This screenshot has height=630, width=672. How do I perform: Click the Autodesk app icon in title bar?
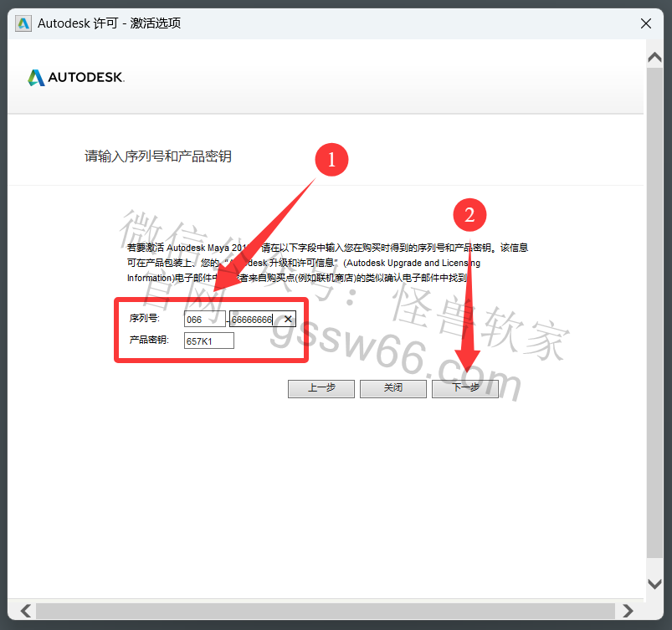click(x=23, y=23)
